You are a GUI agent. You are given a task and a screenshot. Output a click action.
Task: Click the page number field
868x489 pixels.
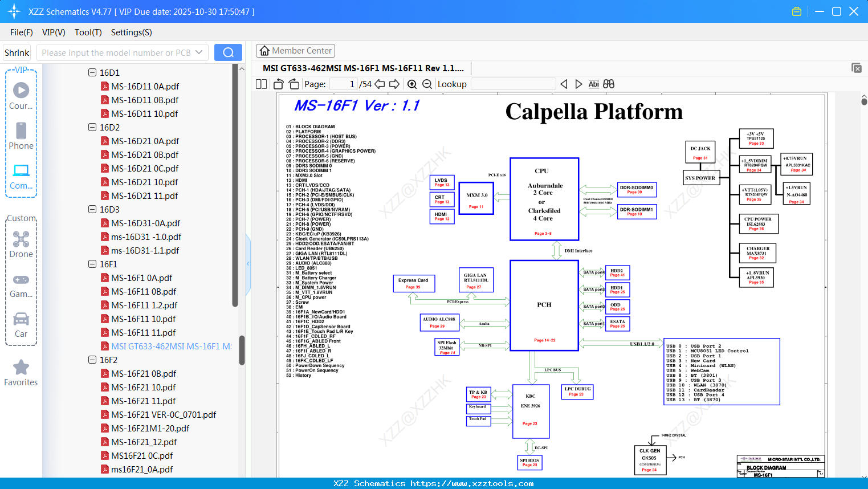344,84
